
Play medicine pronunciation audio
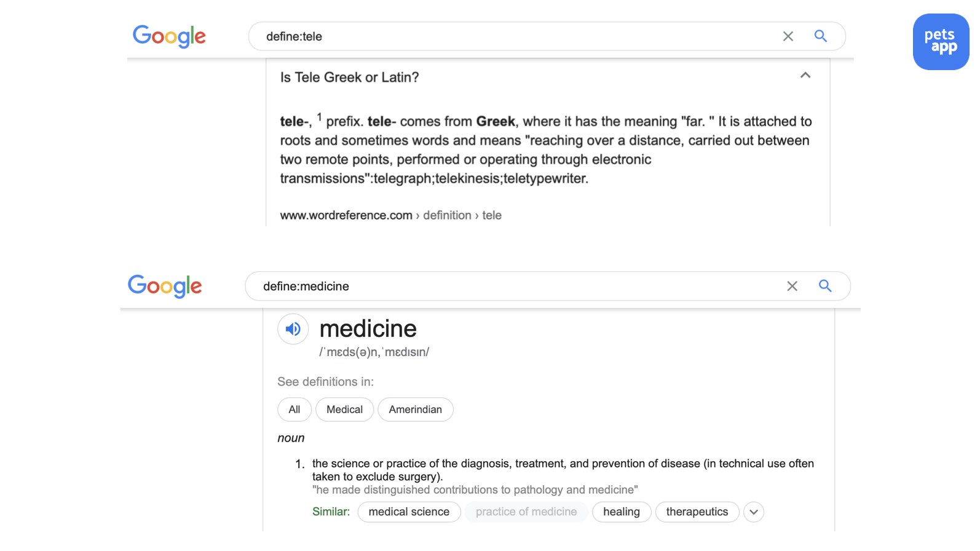point(293,329)
